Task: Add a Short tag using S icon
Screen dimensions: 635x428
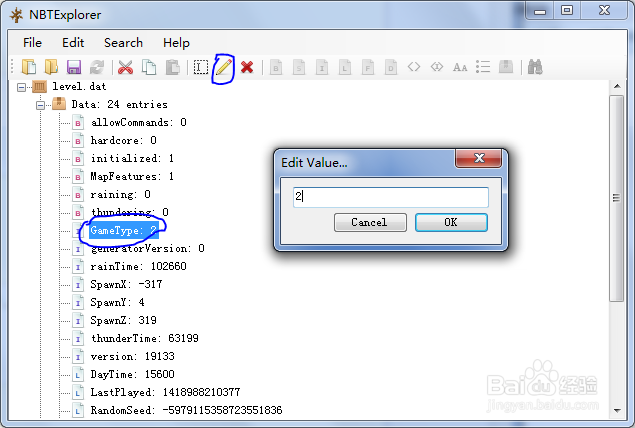Action: click(299, 67)
